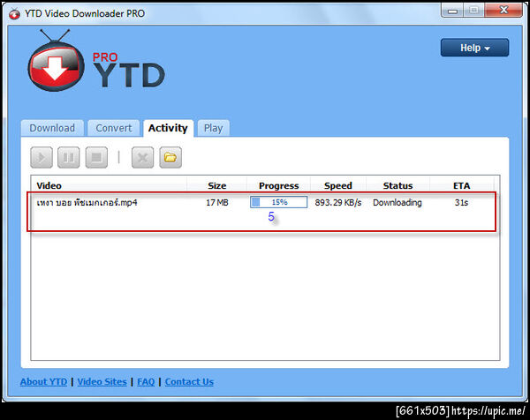Screen dimensions: 530x420
Task: Click the ETA column header
Action: (461, 185)
